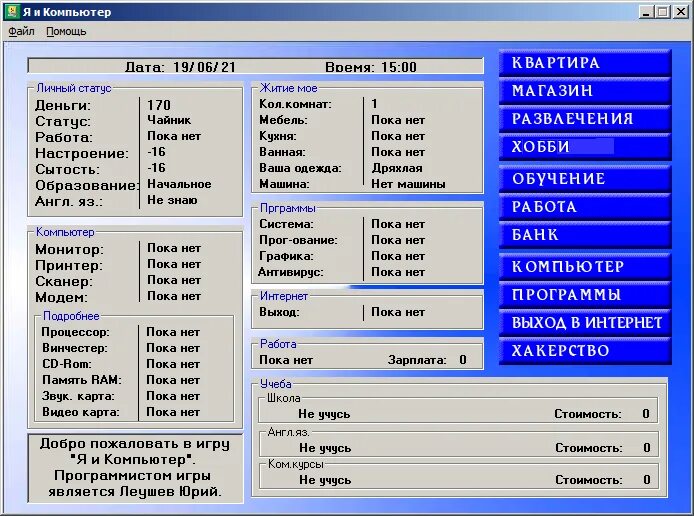The height and width of the screenshot is (516, 694).
Task: Click ВЫХОД В ИНТЕРНЕТ button
Action: [585, 323]
